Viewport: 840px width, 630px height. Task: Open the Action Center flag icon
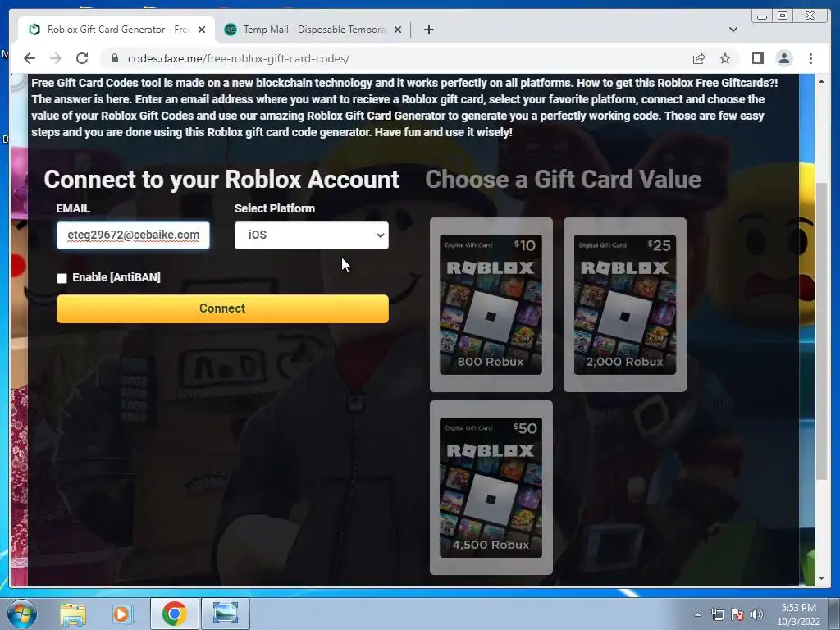tap(737, 614)
